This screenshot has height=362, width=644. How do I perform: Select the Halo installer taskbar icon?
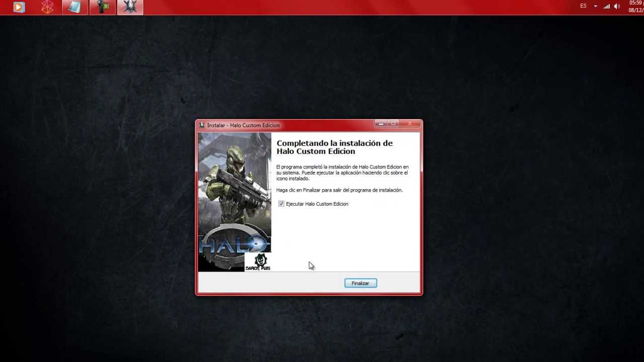point(130,7)
